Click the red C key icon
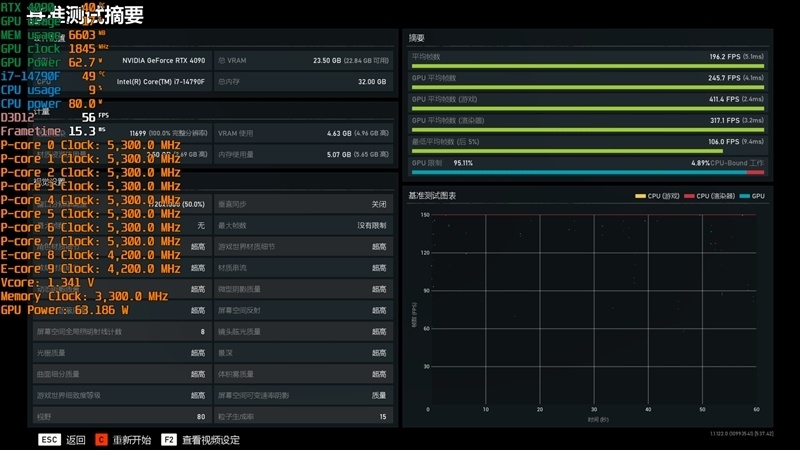The height and width of the screenshot is (450, 800). tap(102, 439)
